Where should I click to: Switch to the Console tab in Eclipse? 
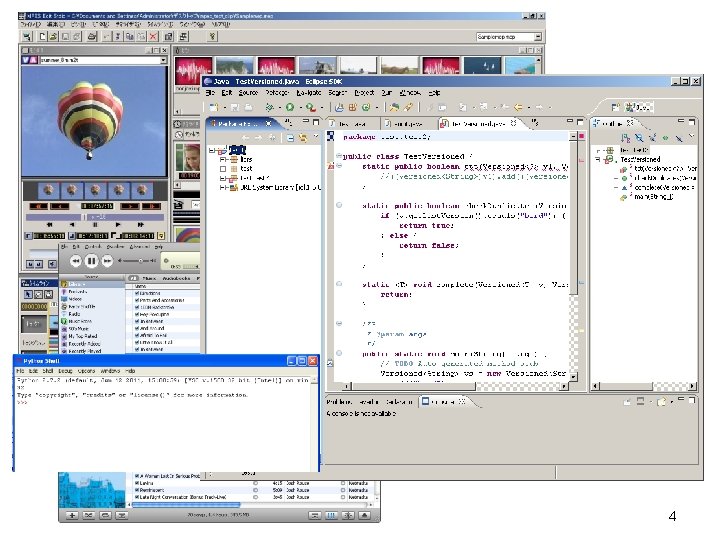click(x=440, y=401)
